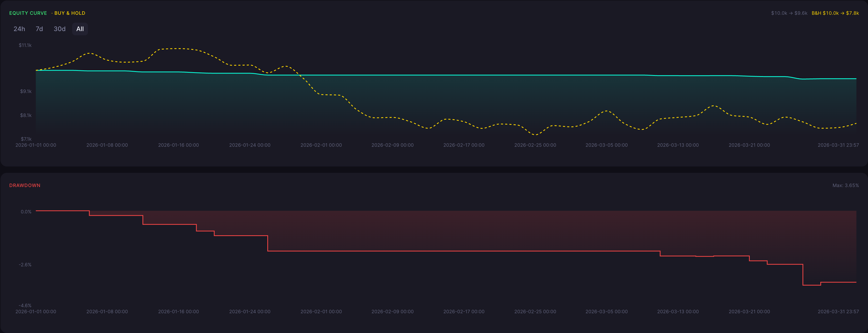Click equity chart date 2026-02-09 00:00
The image size is (868, 333).
(x=393, y=145)
